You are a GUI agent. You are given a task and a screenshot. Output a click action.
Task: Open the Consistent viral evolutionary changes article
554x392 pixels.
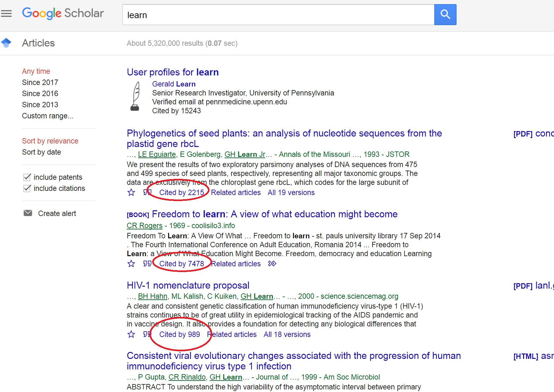[294, 361]
